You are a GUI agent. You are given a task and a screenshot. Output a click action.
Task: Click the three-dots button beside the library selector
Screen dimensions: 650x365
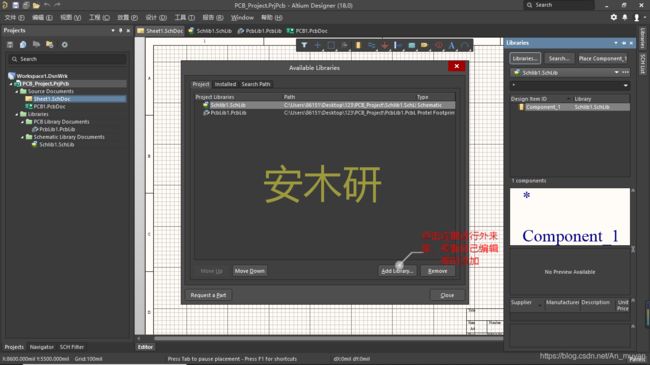pyautogui.click(x=626, y=72)
